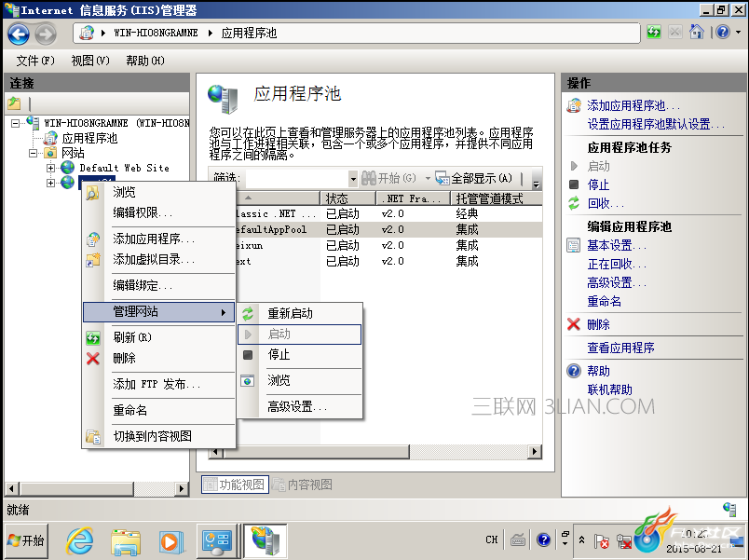Open the 文件(F) menu
The width and height of the screenshot is (749, 560).
pyautogui.click(x=34, y=61)
